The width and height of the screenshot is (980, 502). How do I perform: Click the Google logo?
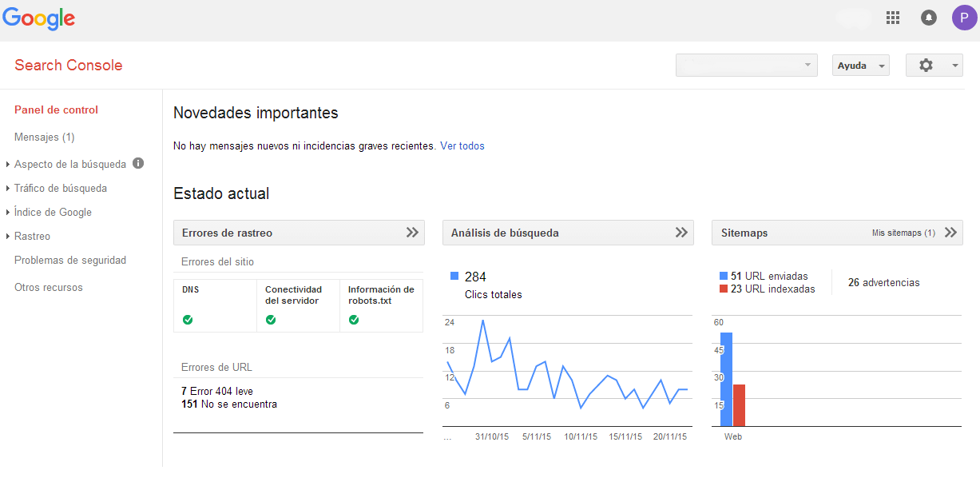(38, 19)
